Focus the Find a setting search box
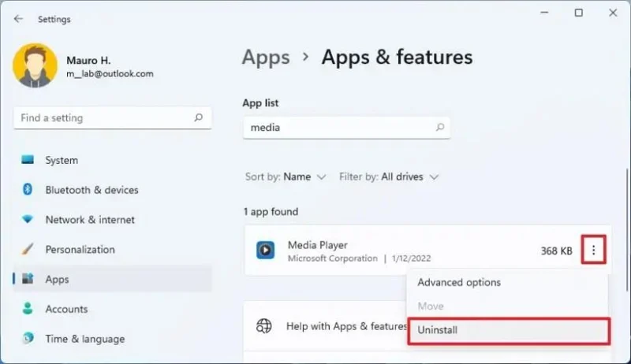The image size is (631, 364). coord(112,117)
